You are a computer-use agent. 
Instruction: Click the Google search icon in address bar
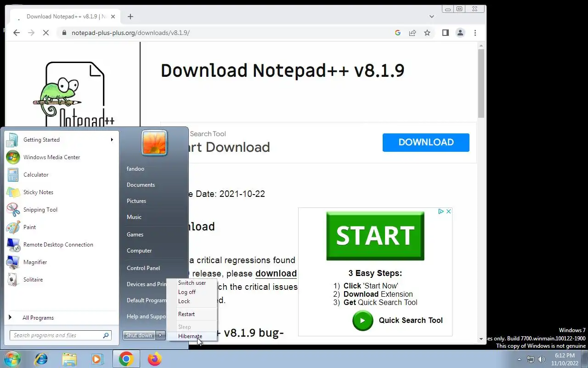pyautogui.click(x=398, y=33)
